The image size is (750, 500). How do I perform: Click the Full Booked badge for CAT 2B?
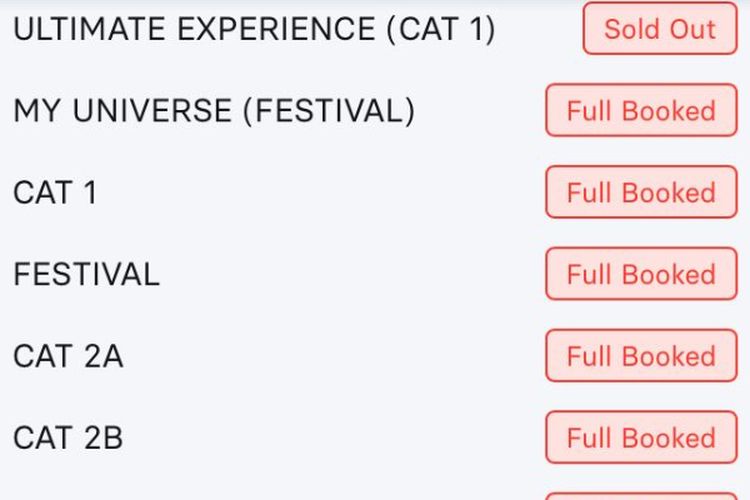(641, 437)
